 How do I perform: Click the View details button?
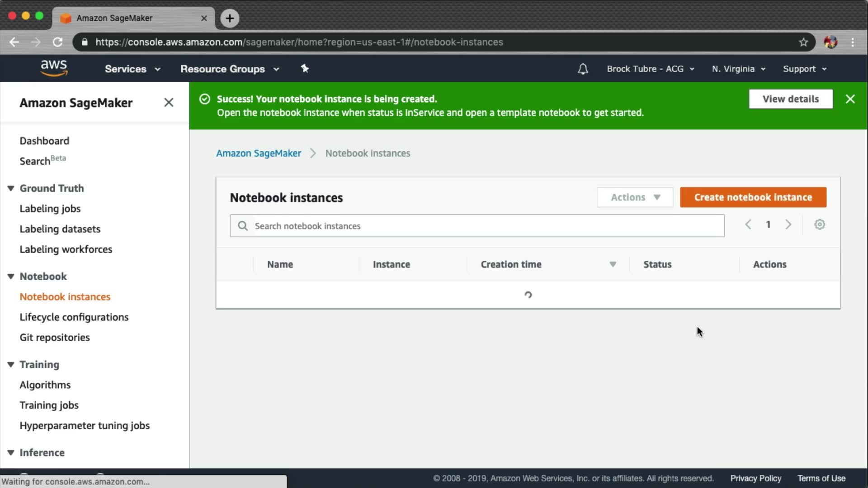click(790, 99)
